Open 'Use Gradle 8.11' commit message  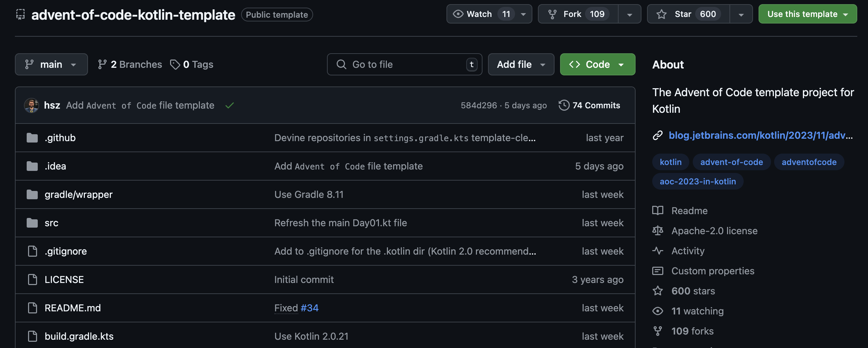[x=309, y=194]
